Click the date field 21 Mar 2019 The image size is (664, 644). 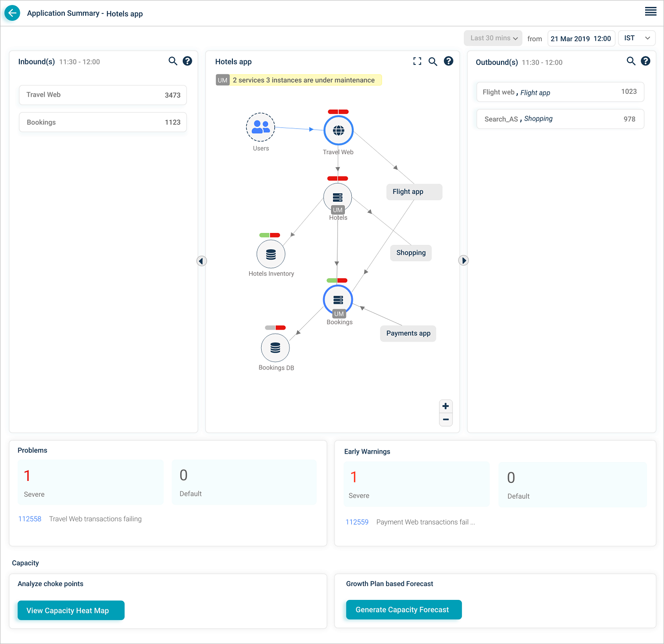(581, 39)
